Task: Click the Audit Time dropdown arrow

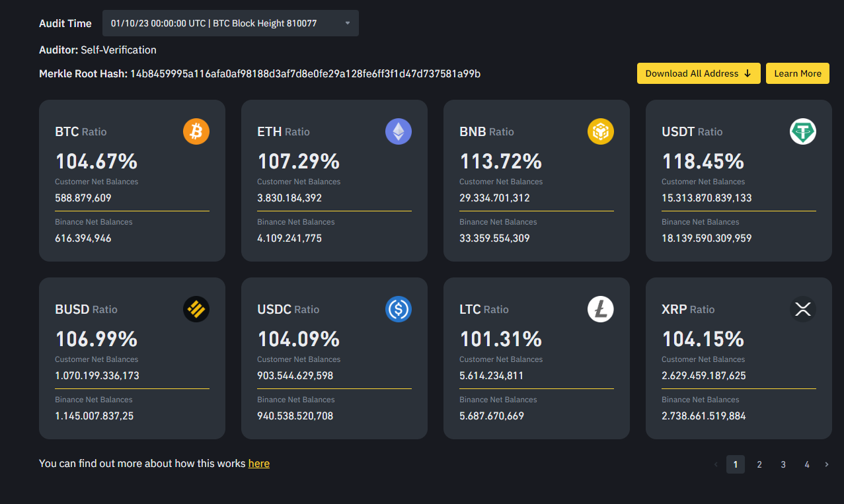Action: click(348, 23)
